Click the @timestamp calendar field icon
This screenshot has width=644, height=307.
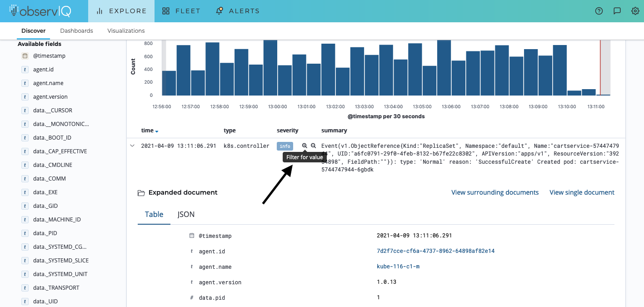point(25,56)
